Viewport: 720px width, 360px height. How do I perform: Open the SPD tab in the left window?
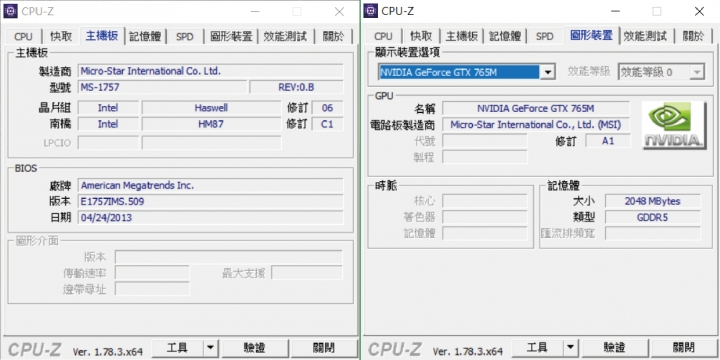click(185, 36)
